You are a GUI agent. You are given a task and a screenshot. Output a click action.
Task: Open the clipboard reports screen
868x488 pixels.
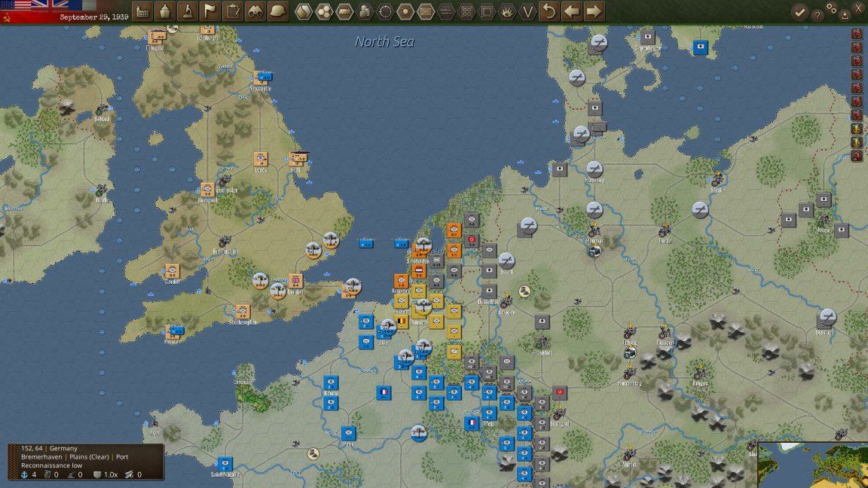pos(233,11)
